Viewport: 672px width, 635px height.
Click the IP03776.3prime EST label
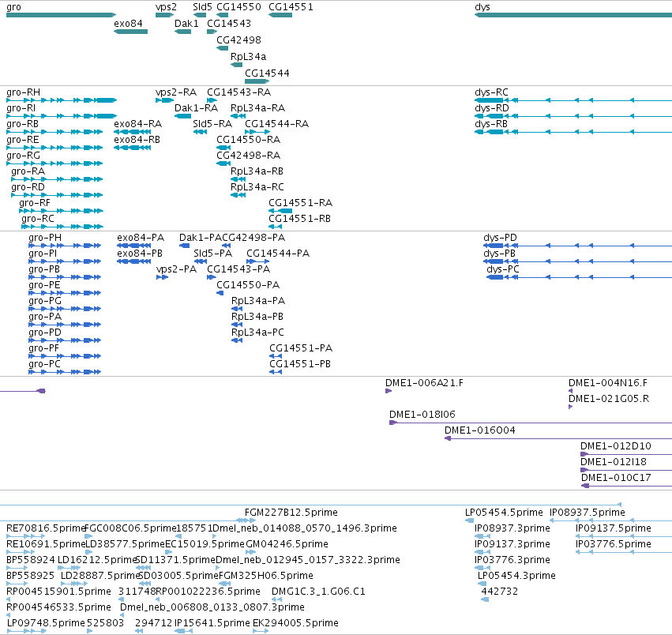pos(512,560)
